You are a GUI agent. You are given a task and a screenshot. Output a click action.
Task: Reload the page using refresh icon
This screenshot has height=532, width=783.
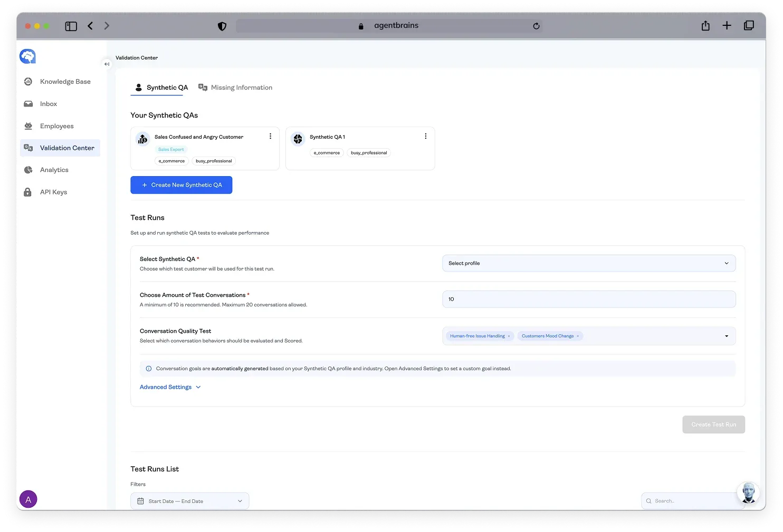tap(536, 26)
